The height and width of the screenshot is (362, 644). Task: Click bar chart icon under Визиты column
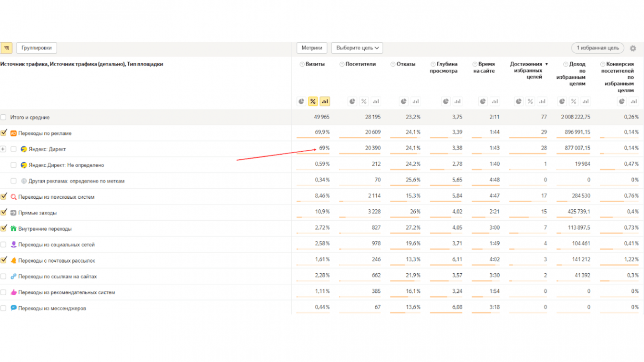(x=325, y=101)
